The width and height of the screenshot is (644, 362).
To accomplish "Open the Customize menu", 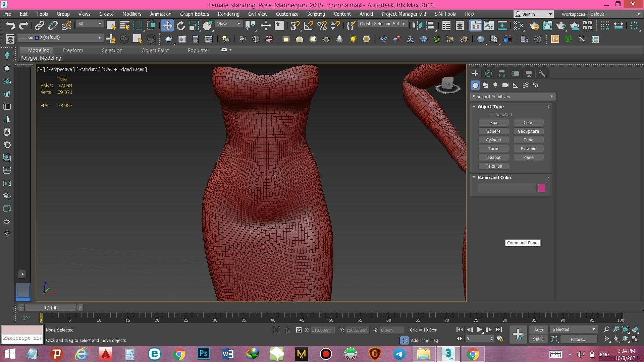I will [287, 14].
